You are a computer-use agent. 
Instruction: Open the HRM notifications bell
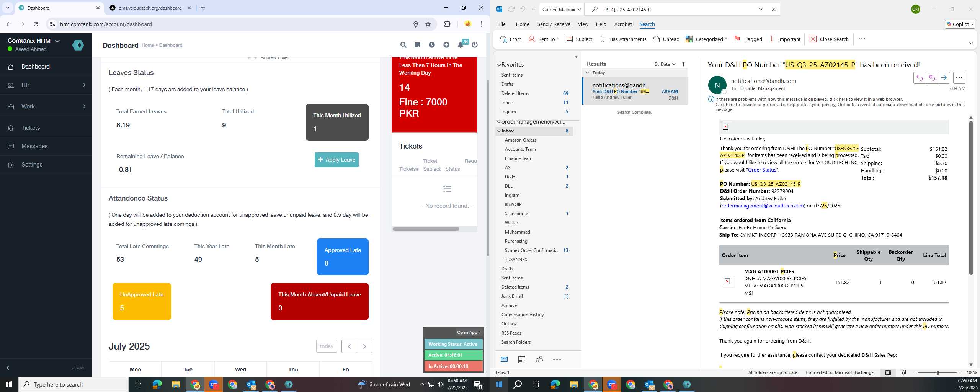(461, 45)
